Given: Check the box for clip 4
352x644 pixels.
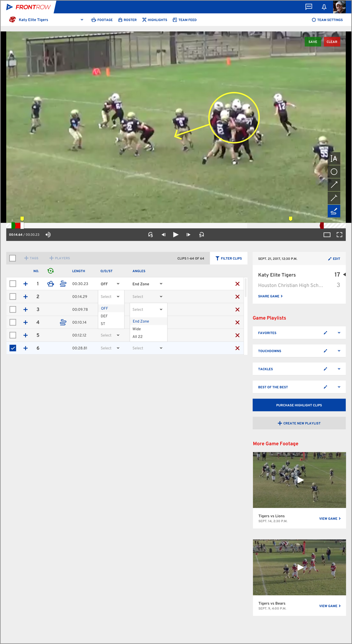Looking at the screenshot, I should 13,322.
